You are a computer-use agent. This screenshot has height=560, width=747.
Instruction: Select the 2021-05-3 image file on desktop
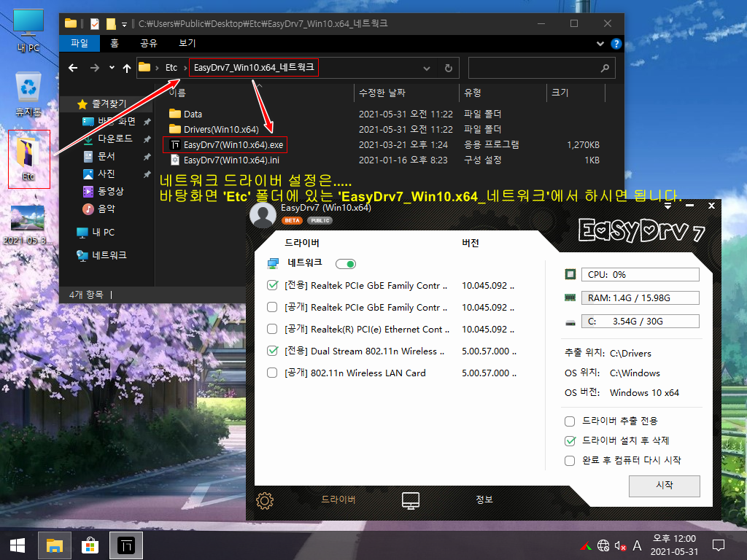[x=28, y=225]
